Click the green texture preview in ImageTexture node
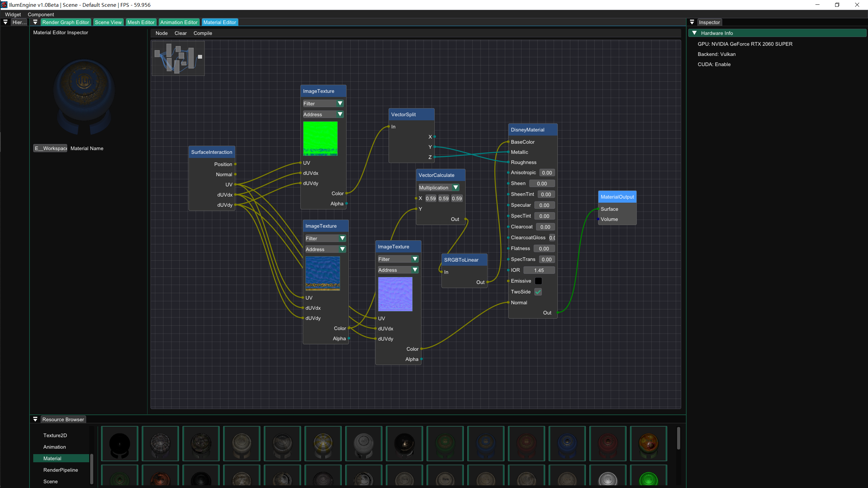This screenshot has height=488, width=868. (x=320, y=138)
